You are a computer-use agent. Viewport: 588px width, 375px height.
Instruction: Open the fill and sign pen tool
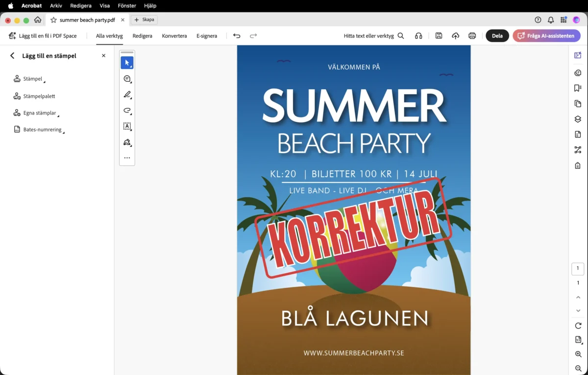point(127,142)
